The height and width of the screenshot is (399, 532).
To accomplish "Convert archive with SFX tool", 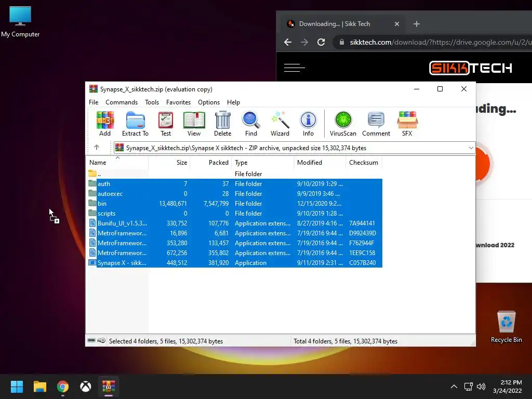I will coord(407,124).
